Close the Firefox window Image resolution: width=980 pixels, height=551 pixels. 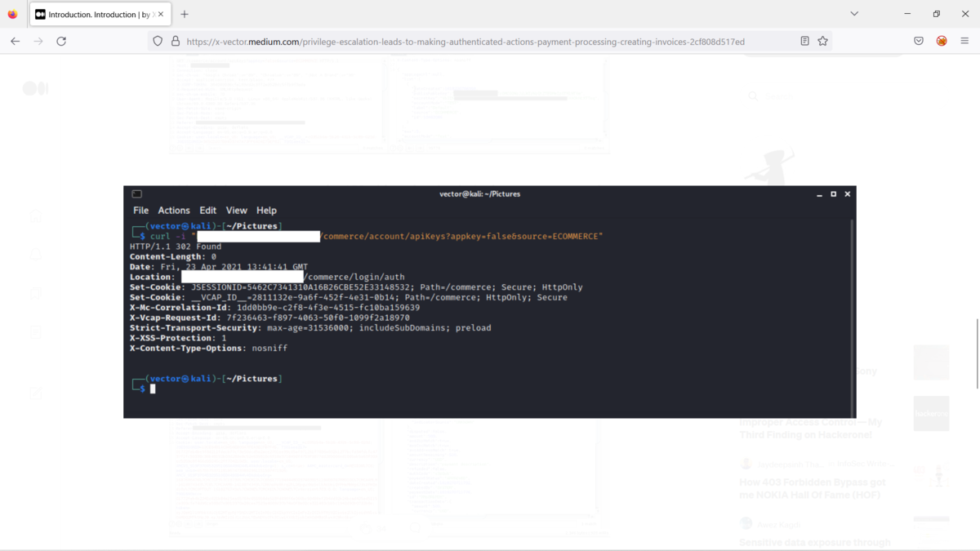pos(964,14)
